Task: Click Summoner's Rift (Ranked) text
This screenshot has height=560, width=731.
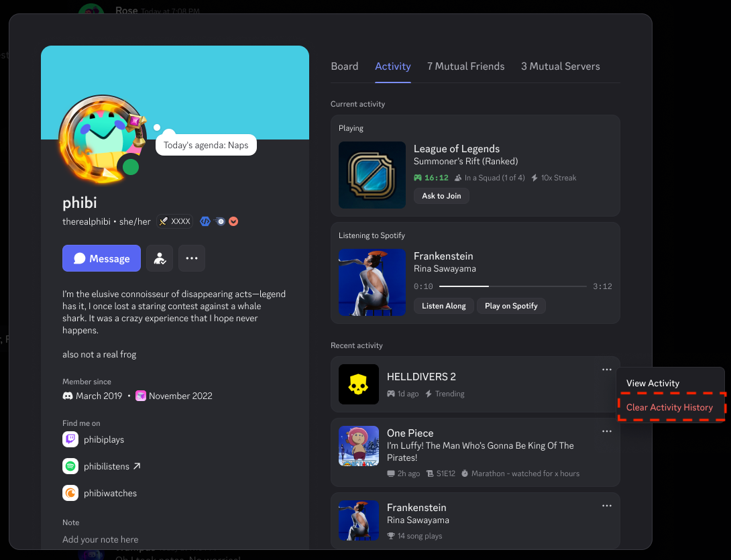Action: 465,162
